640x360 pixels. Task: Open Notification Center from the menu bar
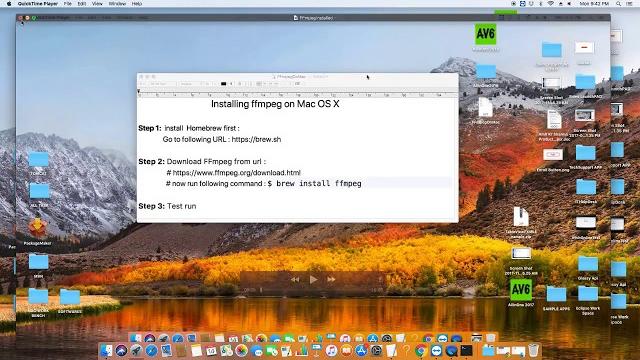629,3
